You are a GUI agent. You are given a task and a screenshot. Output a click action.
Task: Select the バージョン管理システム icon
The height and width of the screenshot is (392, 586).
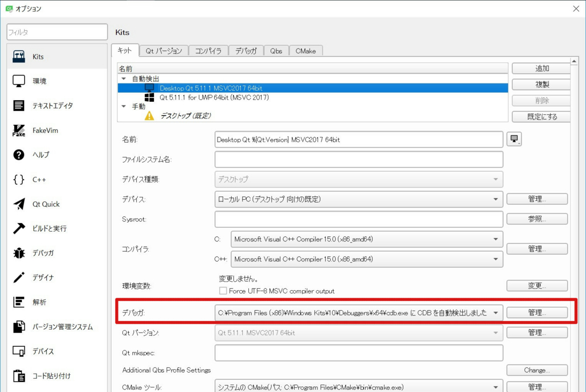pyautogui.click(x=19, y=327)
